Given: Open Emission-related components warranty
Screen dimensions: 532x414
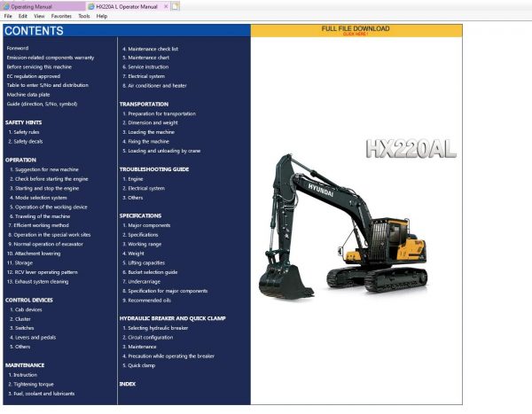Looking at the screenshot, I should pos(51,58).
